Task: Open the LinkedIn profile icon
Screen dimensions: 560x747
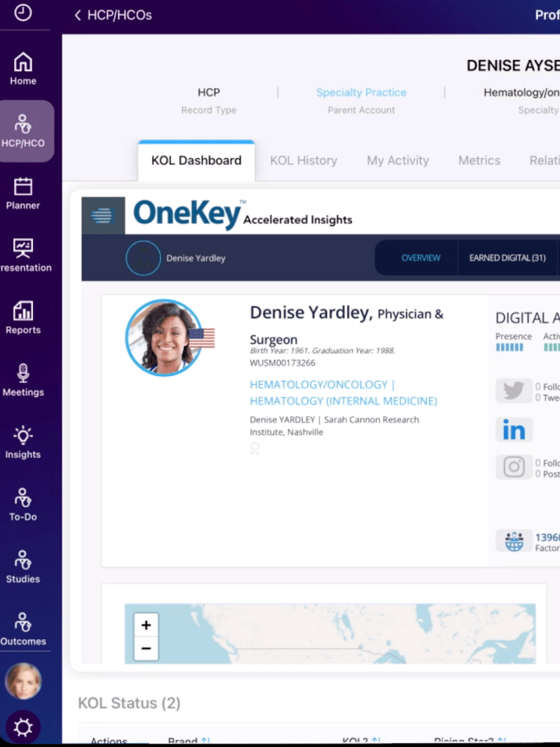Action: 514,430
